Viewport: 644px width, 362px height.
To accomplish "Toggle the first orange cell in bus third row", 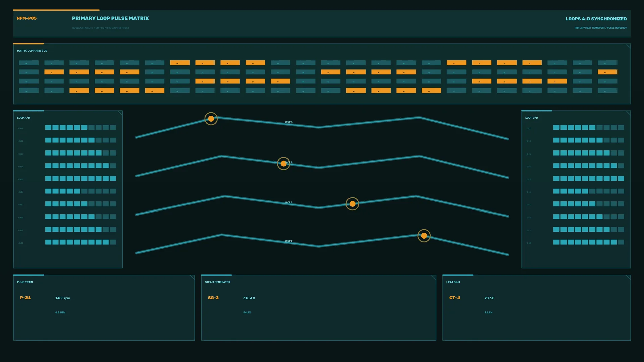I will point(205,81).
